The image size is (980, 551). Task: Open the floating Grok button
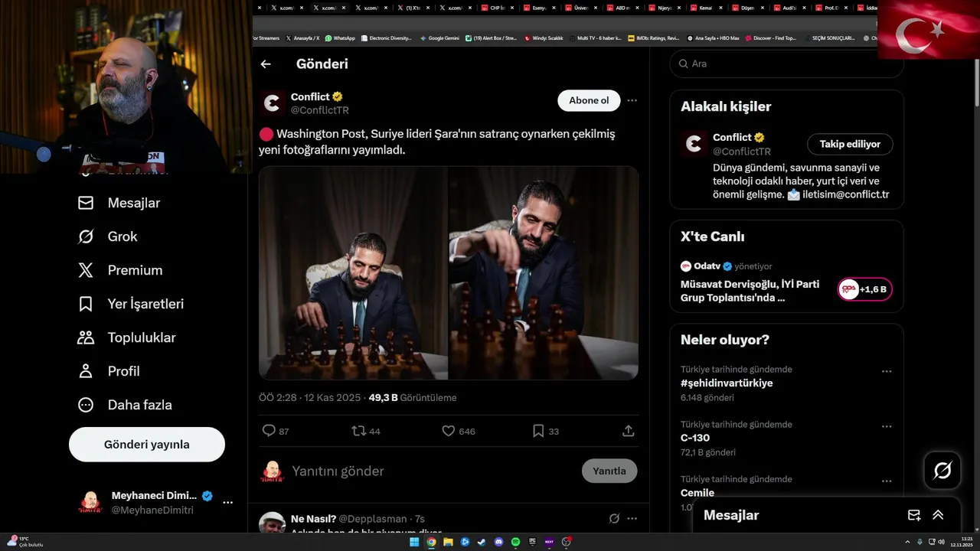click(942, 471)
